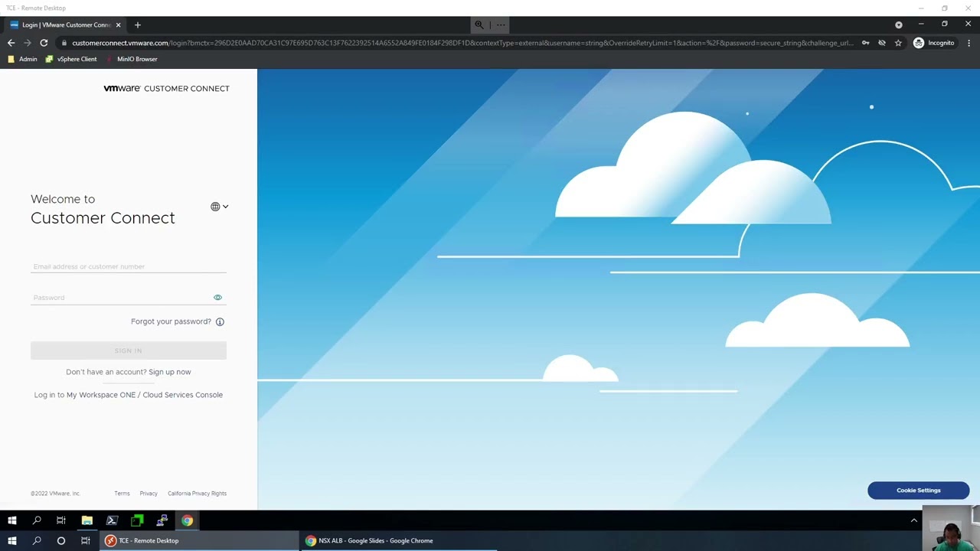Click the remote desktop zoom magnifier icon

click(479, 24)
